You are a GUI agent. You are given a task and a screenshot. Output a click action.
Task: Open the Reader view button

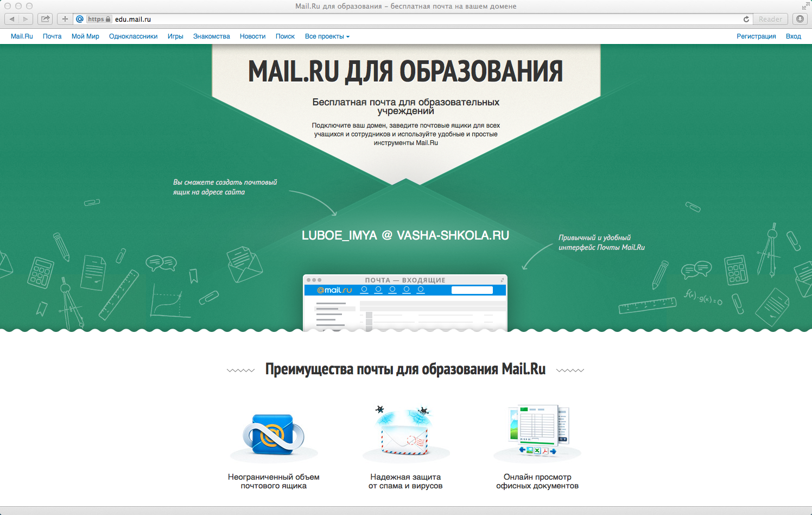[x=770, y=19]
